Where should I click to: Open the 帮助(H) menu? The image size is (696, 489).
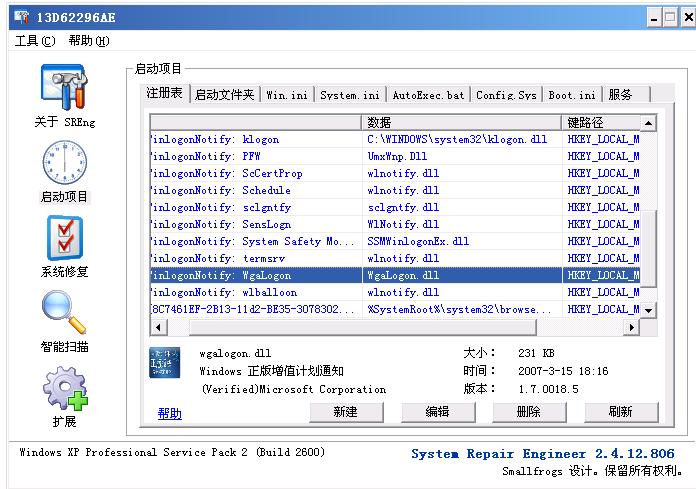pos(89,41)
